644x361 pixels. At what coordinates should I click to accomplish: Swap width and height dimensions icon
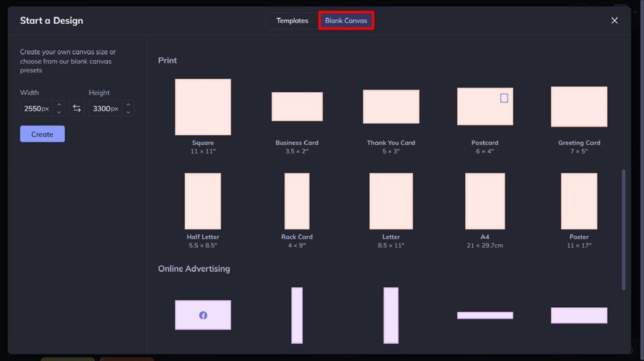(77, 109)
